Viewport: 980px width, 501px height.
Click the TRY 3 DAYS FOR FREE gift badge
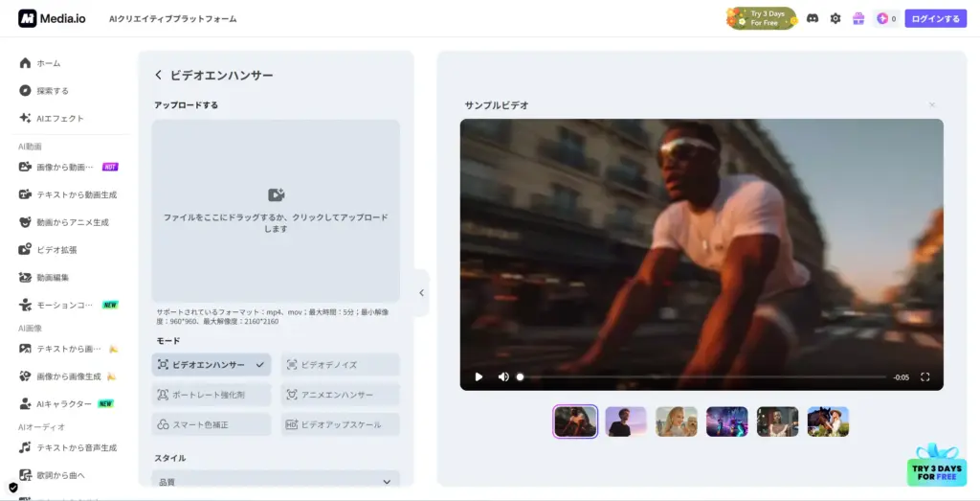point(936,465)
